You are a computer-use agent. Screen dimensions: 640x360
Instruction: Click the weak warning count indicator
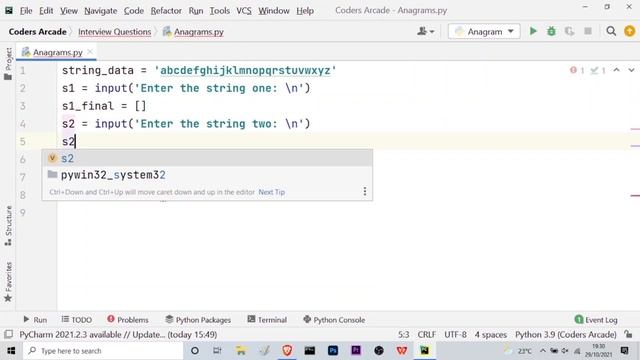[x=598, y=70]
